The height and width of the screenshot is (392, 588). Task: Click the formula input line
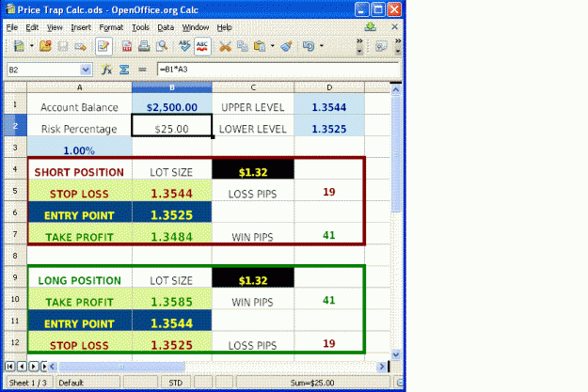[x=278, y=70]
